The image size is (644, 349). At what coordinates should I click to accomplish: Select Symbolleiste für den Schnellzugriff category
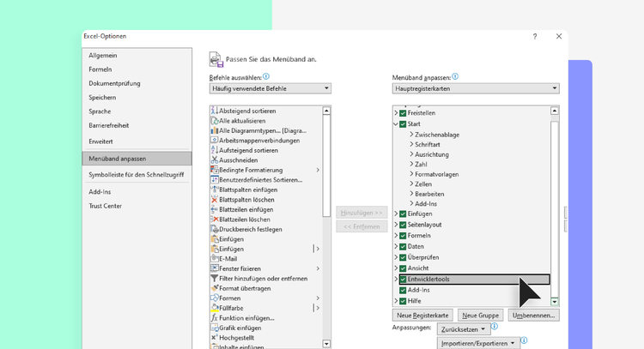(137, 175)
